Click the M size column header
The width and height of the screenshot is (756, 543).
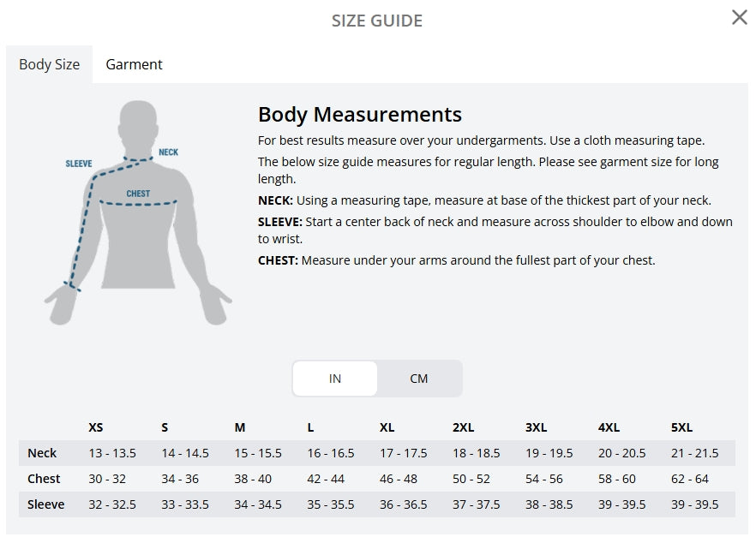point(240,427)
